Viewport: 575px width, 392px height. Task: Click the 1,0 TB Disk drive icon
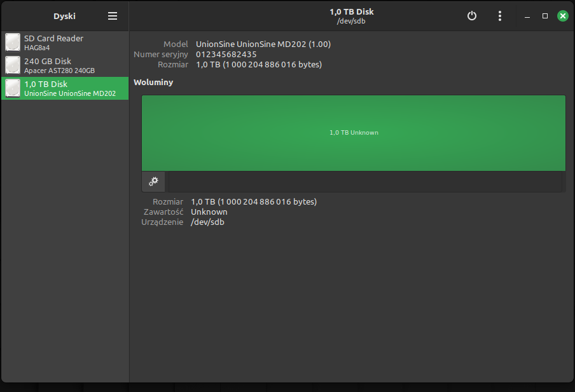[x=13, y=88]
